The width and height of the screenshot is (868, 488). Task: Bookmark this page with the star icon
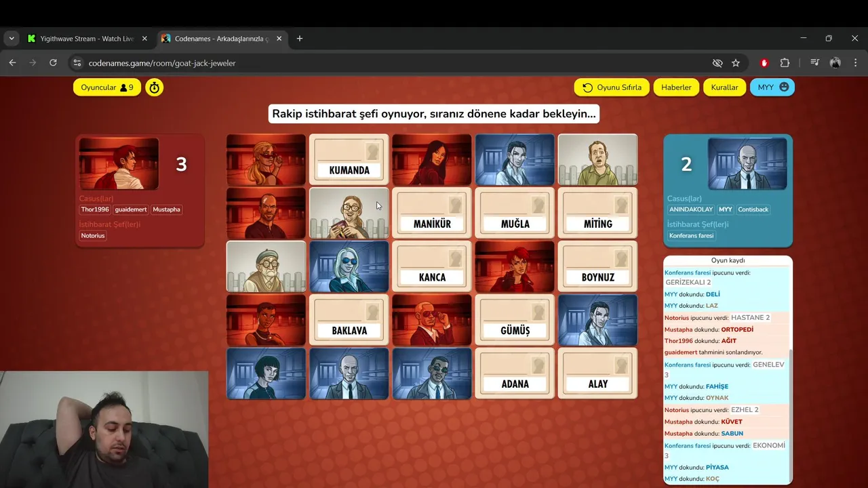[736, 63]
